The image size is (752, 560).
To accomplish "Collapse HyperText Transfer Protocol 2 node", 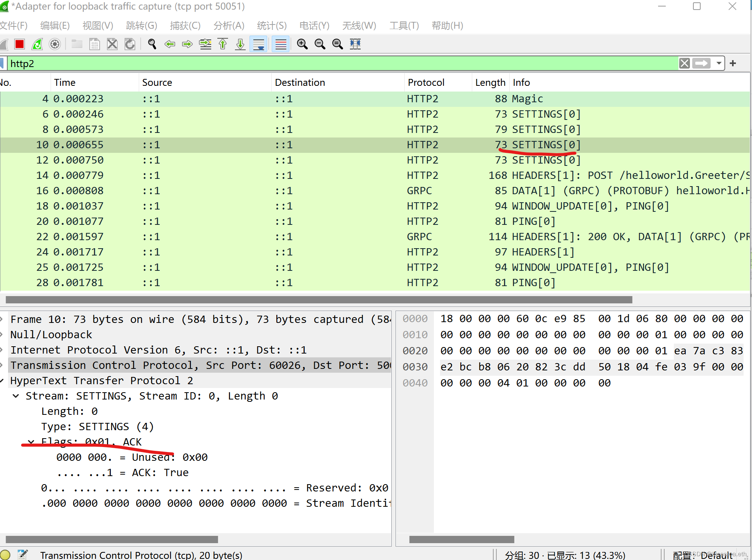I will [x=2, y=380].
